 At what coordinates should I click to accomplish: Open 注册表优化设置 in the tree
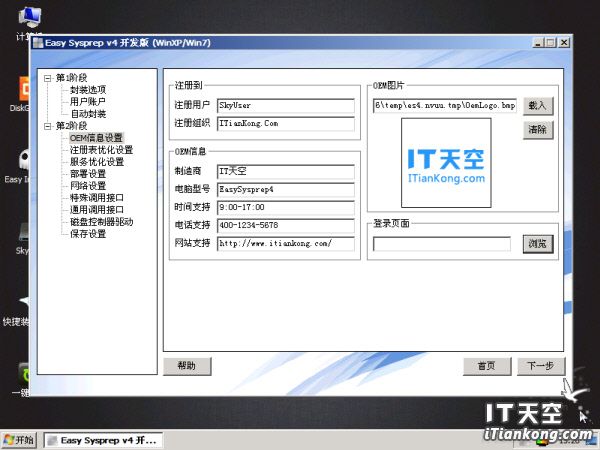pyautogui.click(x=101, y=150)
